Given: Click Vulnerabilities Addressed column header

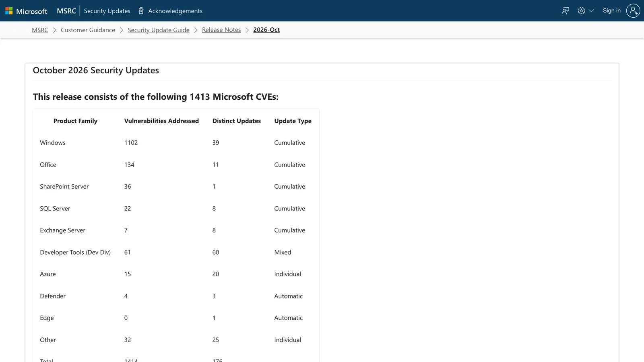Looking at the screenshot, I should coord(161,121).
